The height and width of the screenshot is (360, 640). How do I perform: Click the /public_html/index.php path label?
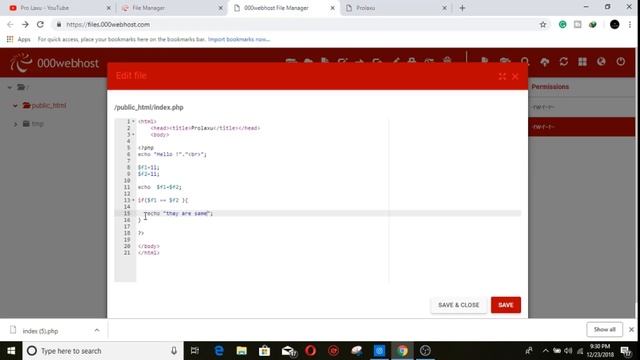click(x=149, y=107)
